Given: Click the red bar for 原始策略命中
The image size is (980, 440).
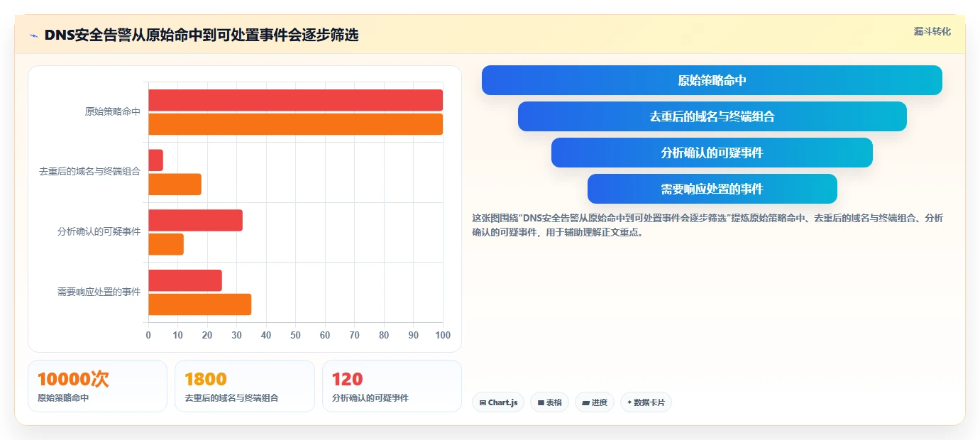Looking at the screenshot, I should (x=295, y=100).
